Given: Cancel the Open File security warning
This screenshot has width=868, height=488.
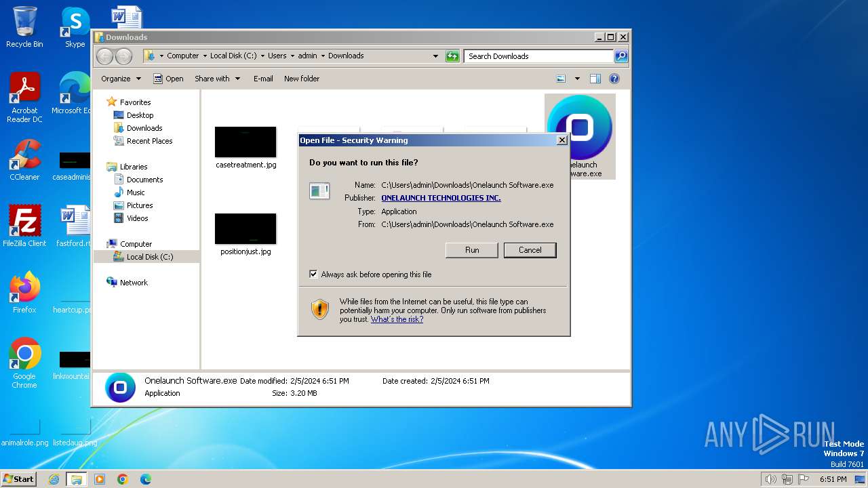Looking at the screenshot, I should (530, 250).
